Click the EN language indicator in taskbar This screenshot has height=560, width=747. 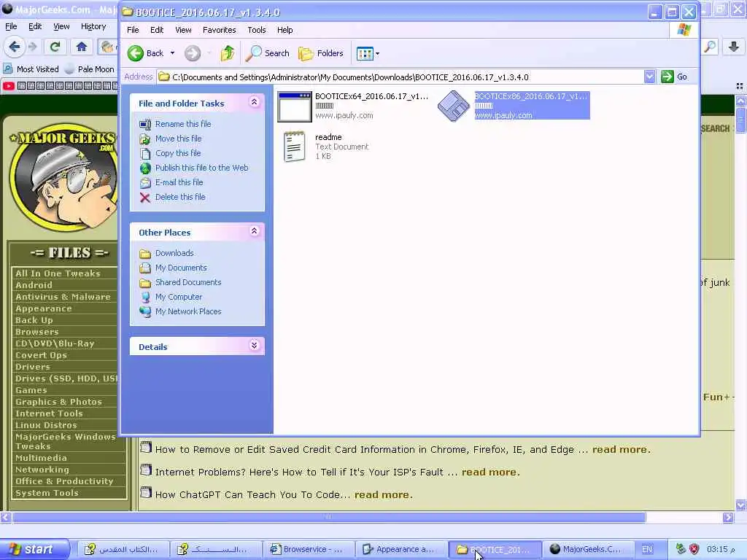point(647,550)
